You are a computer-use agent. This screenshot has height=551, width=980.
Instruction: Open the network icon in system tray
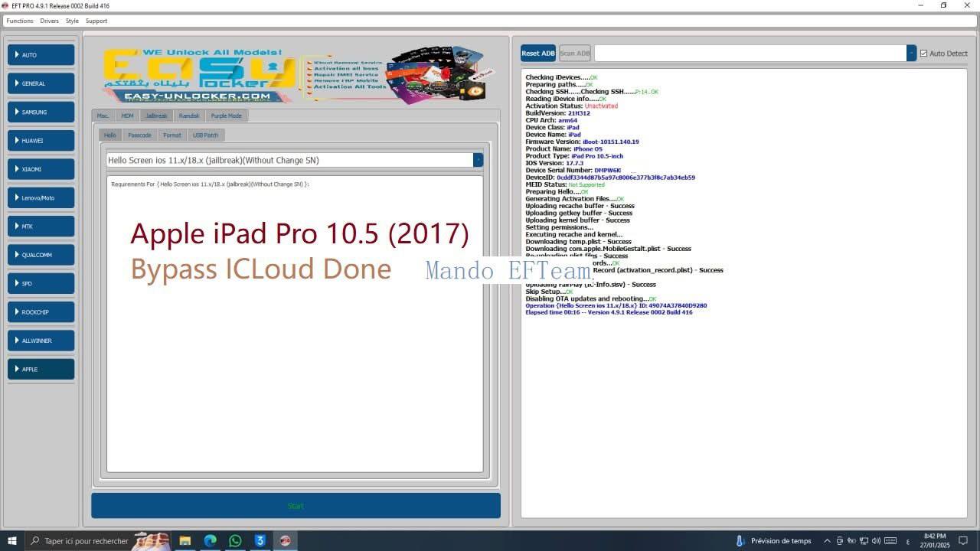point(864,541)
